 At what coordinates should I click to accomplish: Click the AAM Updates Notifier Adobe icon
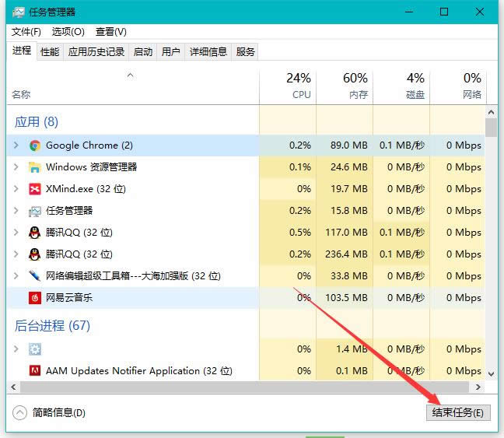tap(35, 371)
